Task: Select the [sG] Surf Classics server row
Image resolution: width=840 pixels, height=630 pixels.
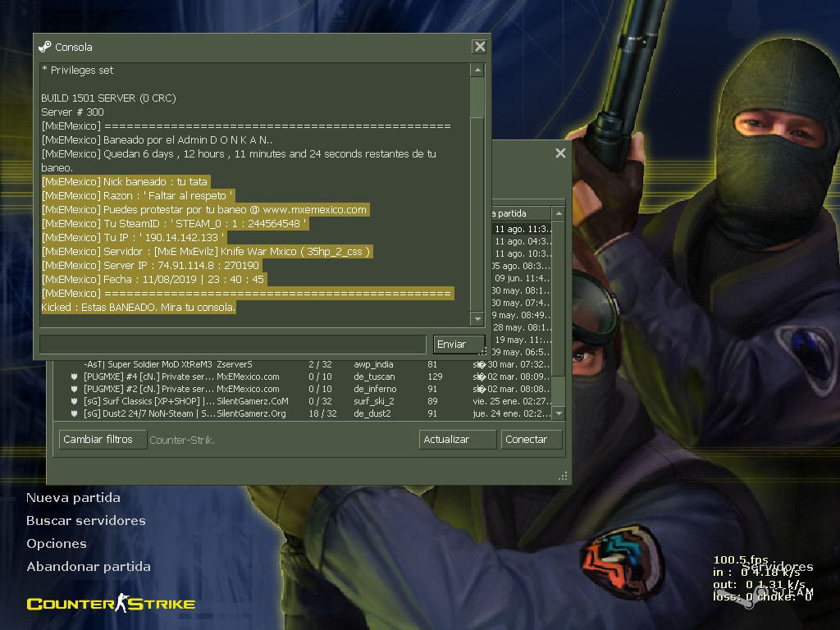Action: (x=303, y=401)
